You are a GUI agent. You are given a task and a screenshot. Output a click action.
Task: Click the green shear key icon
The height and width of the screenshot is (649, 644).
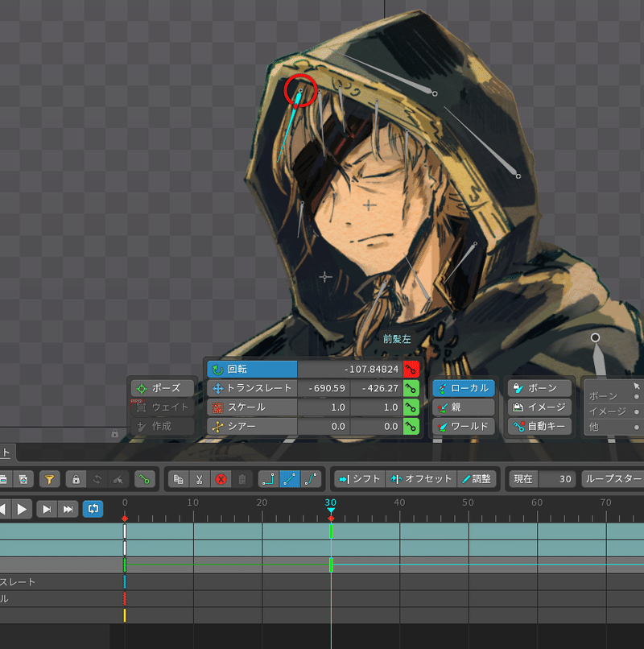pyautogui.click(x=411, y=426)
